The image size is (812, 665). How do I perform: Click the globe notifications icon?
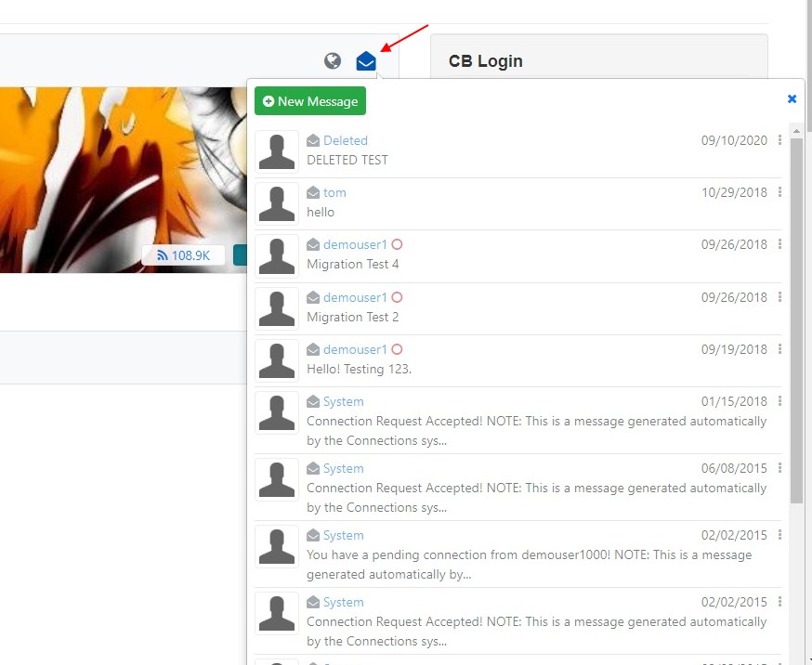tap(333, 61)
